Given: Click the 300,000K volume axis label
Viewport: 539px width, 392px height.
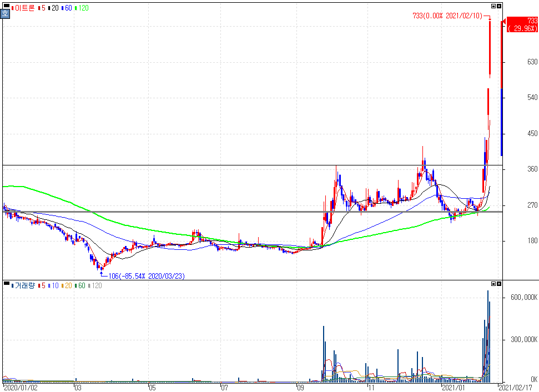Looking at the screenshot, I should [x=524, y=340].
